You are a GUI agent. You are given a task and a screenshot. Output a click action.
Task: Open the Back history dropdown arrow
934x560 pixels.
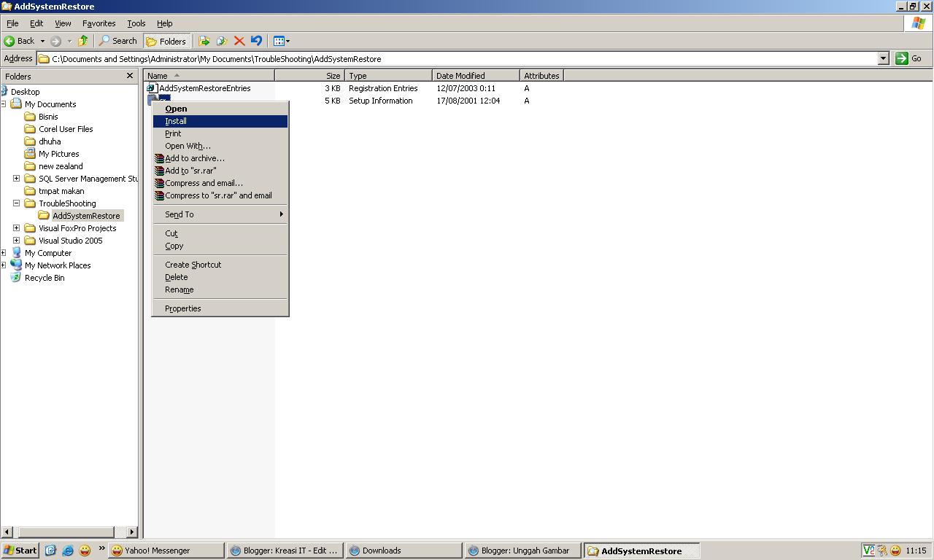point(42,41)
